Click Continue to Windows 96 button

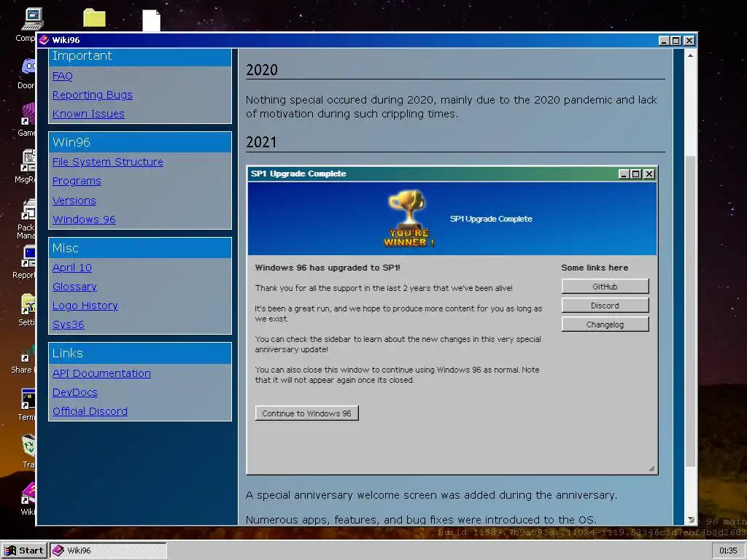[x=307, y=413]
